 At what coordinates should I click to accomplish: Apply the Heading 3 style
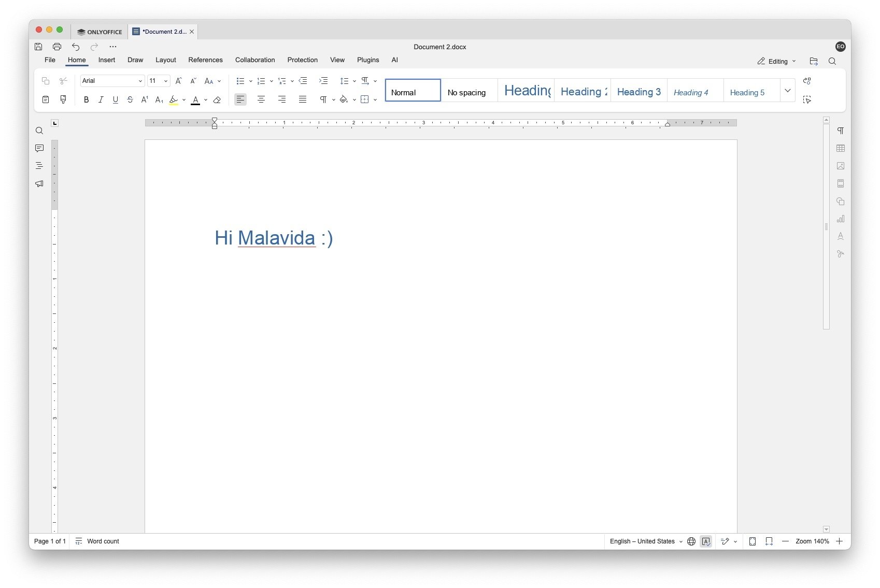click(638, 92)
